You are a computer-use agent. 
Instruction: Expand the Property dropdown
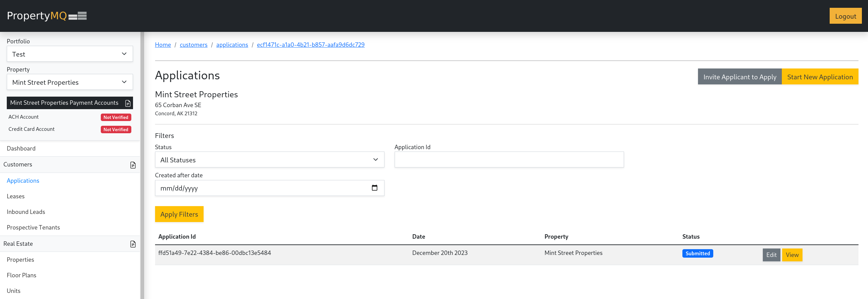pyautogui.click(x=70, y=82)
